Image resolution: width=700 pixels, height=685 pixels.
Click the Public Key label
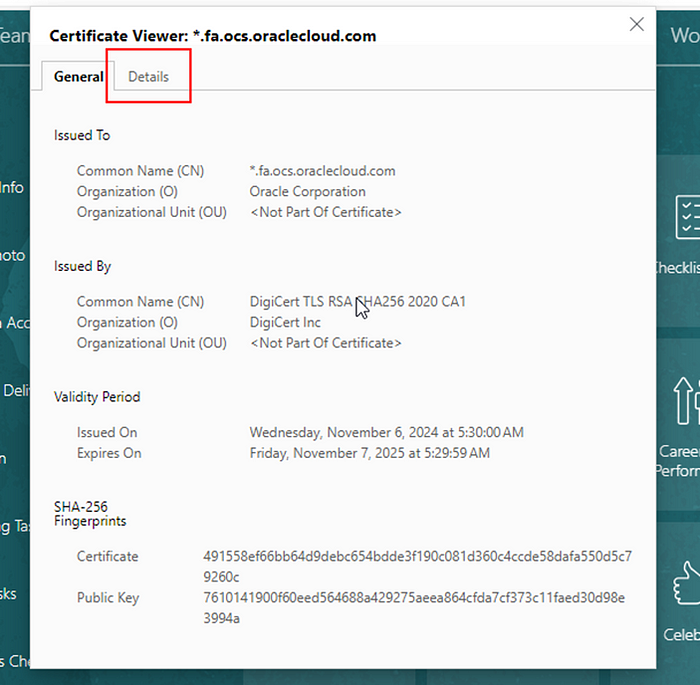coord(108,597)
